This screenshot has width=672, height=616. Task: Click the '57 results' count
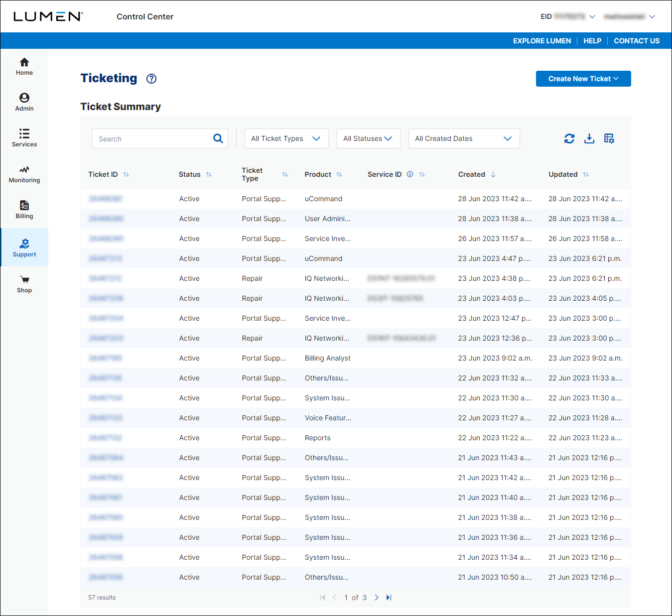coord(102,598)
